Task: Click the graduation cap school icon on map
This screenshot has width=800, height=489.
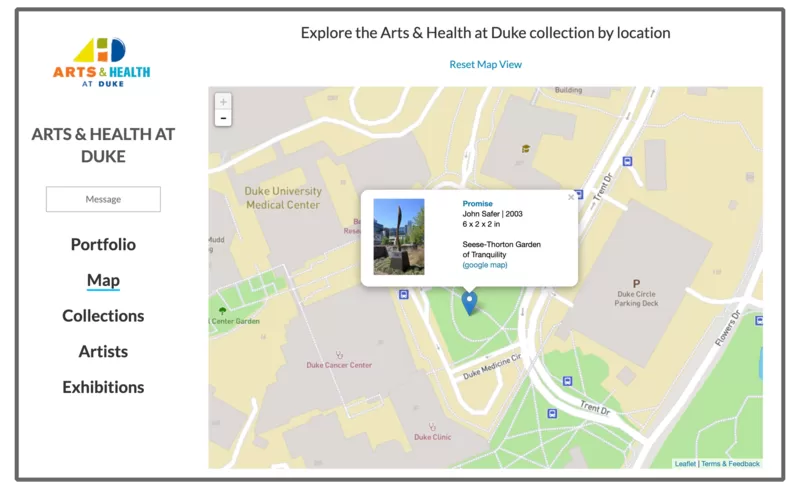Action: [x=526, y=149]
